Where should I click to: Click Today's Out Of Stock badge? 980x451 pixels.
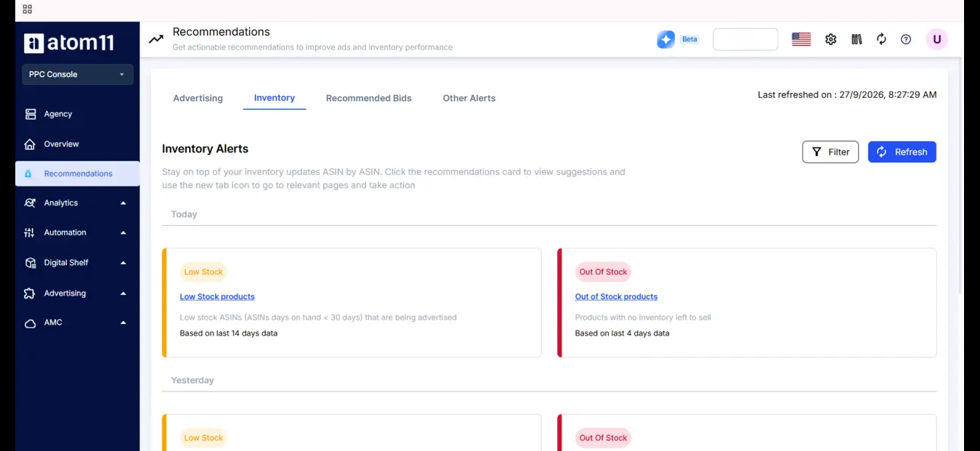pyautogui.click(x=603, y=272)
